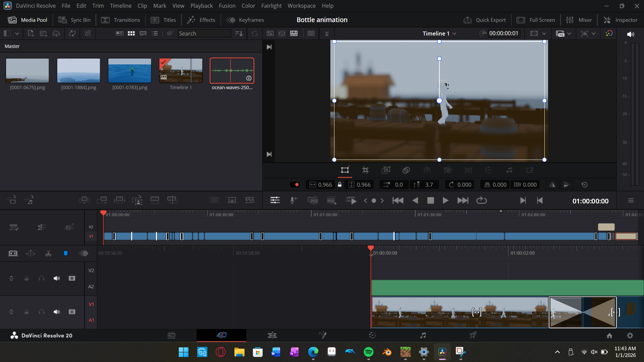
Task: Click the voiceover microphone icon
Action: pos(293,200)
